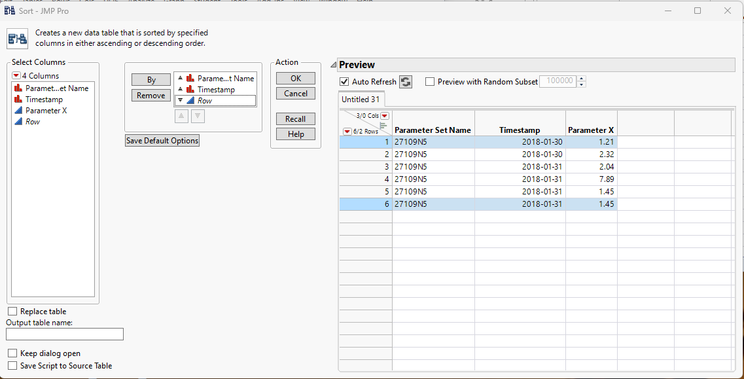Click the Save Default Options button
The image size is (744, 379).
[x=162, y=141]
